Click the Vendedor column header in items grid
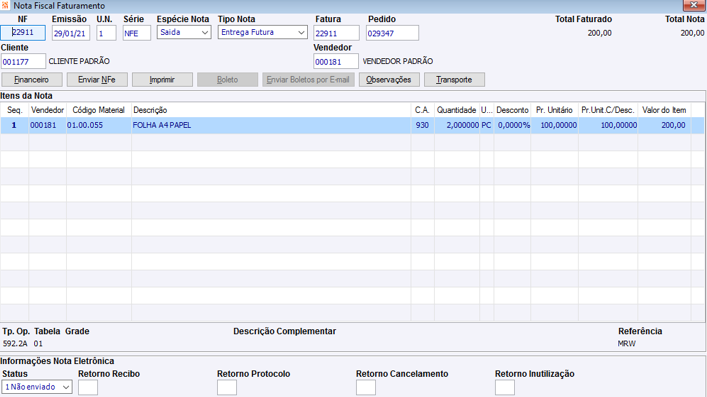The width and height of the screenshot is (707, 397). point(47,110)
